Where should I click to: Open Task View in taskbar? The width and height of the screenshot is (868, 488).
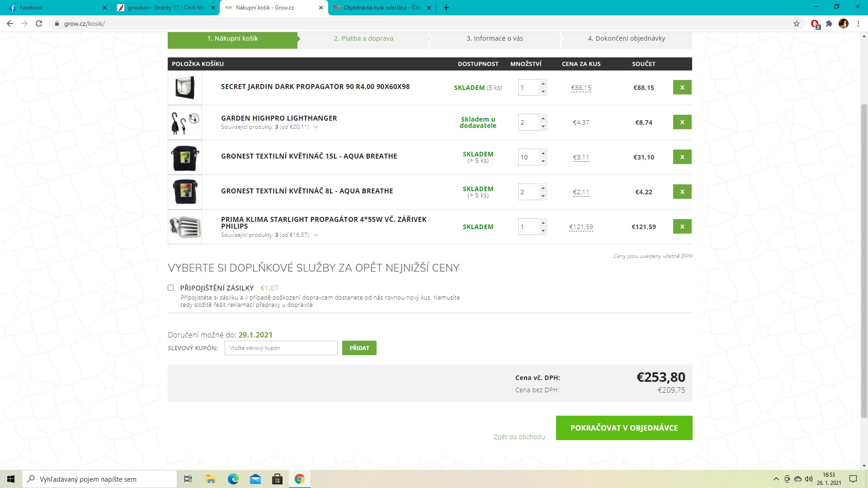[188, 479]
